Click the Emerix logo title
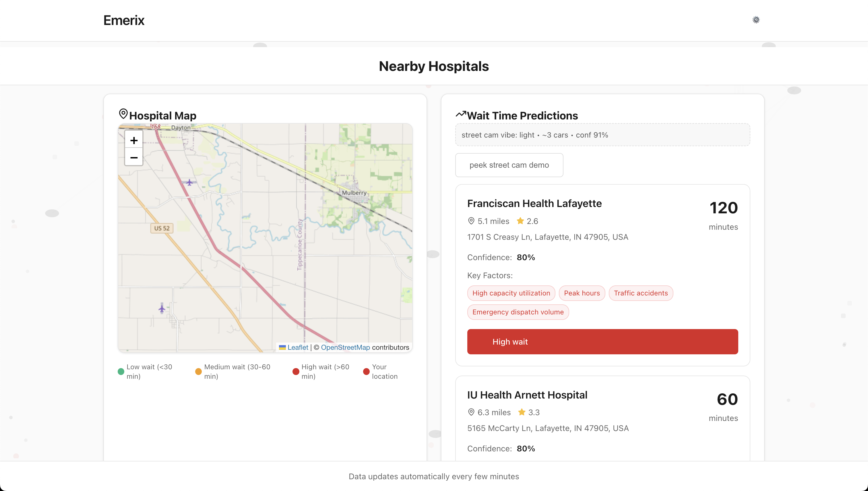The height and width of the screenshot is (491, 868). tap(124, 20)
